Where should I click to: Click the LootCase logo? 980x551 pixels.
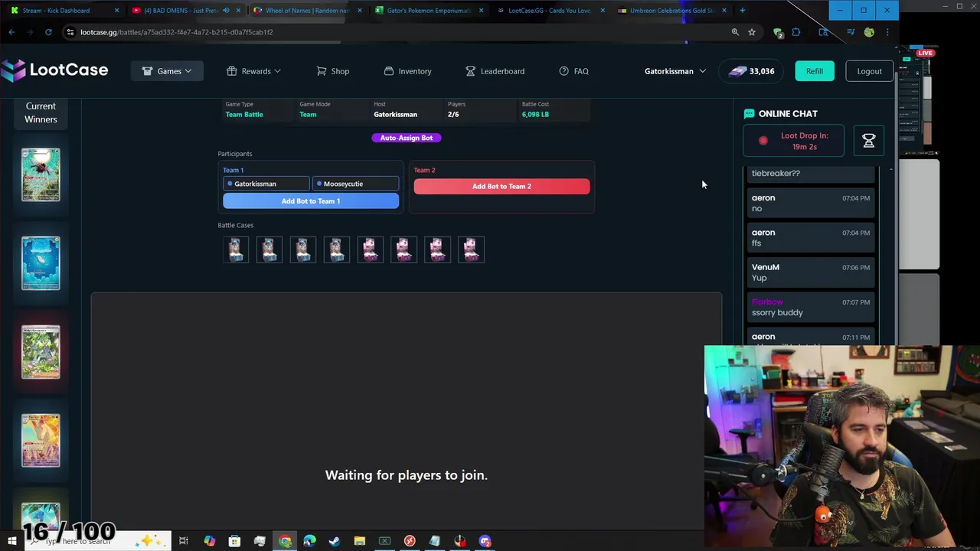point(54,70)
